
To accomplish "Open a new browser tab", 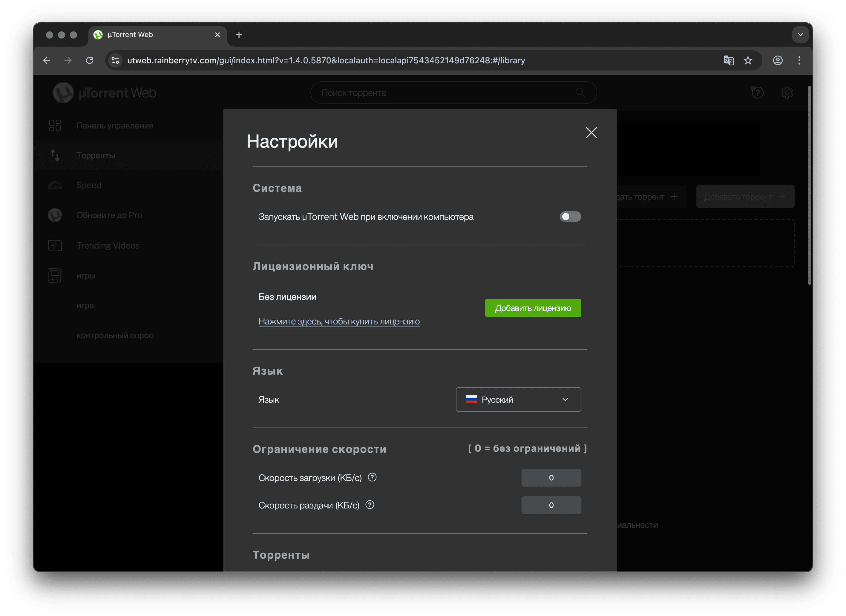I will coord(239,35).
